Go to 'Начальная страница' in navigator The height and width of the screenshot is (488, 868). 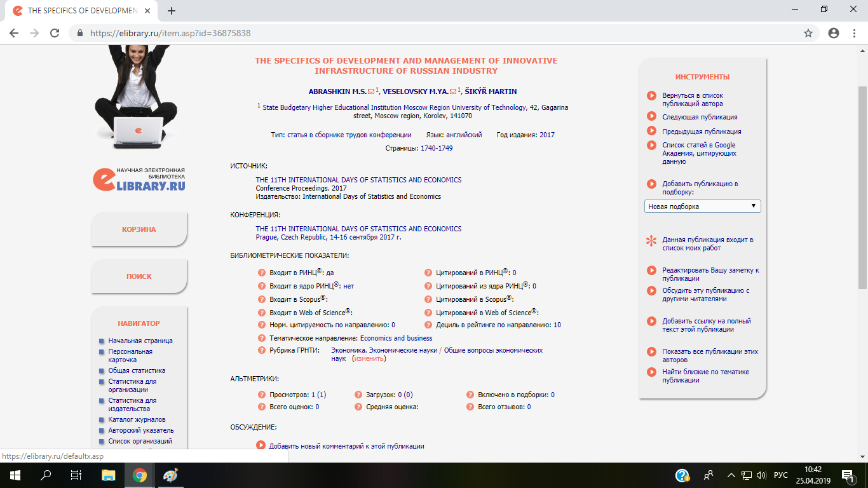point(140,341)
